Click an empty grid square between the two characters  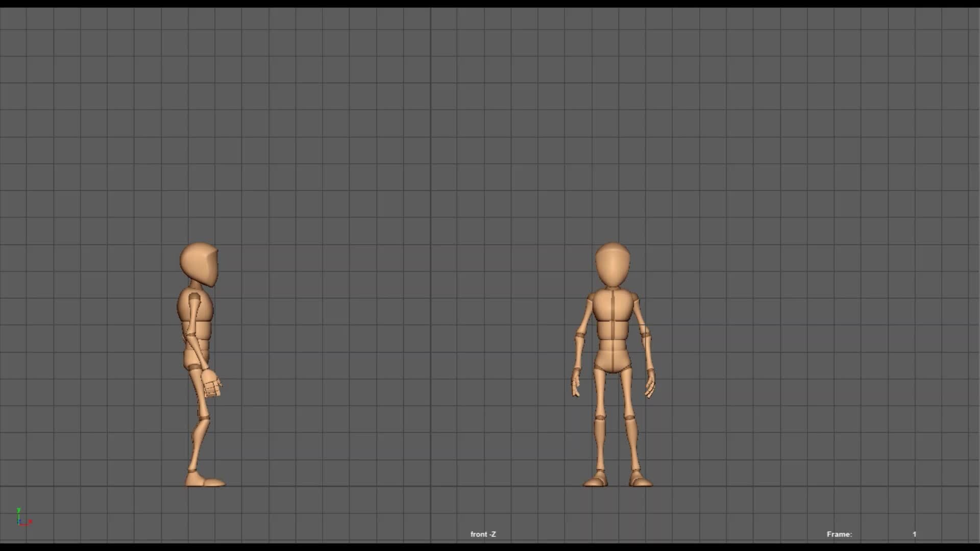408,306
